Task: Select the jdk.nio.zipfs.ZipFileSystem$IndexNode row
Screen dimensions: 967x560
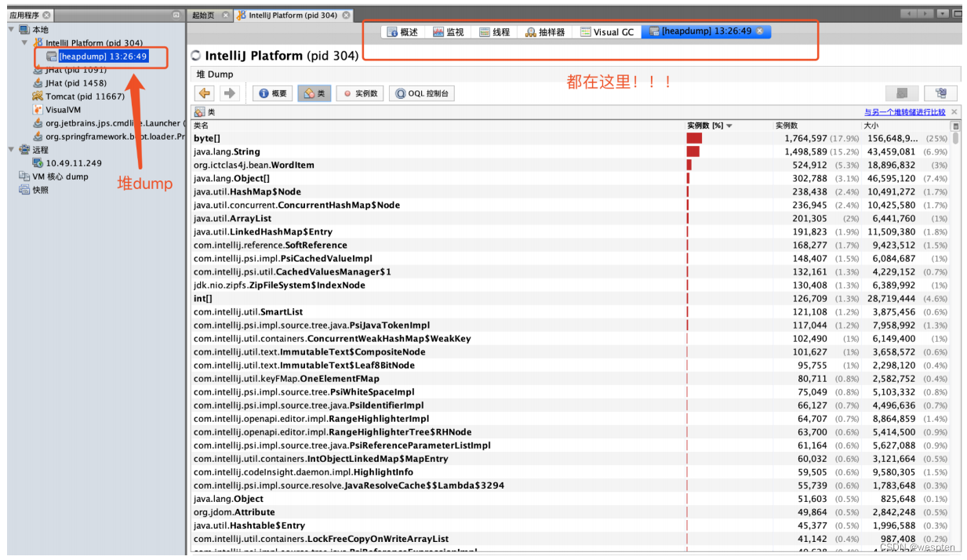Action: 571,285
